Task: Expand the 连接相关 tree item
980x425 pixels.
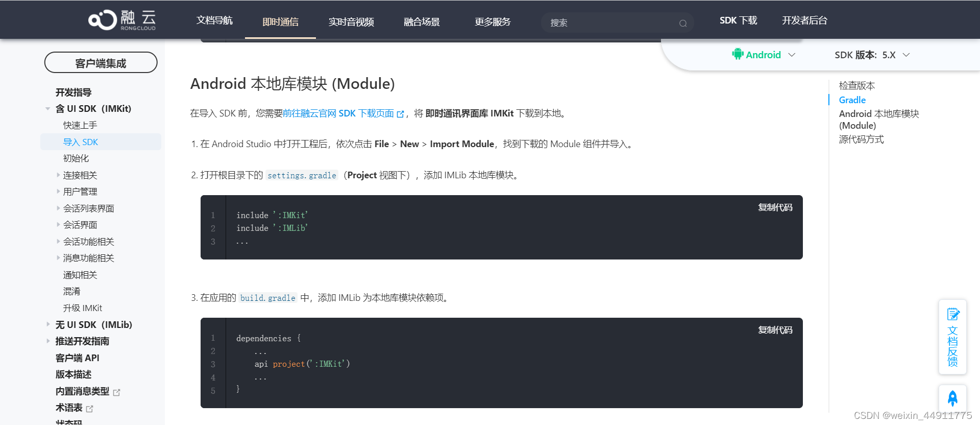Action: (58, 175)
